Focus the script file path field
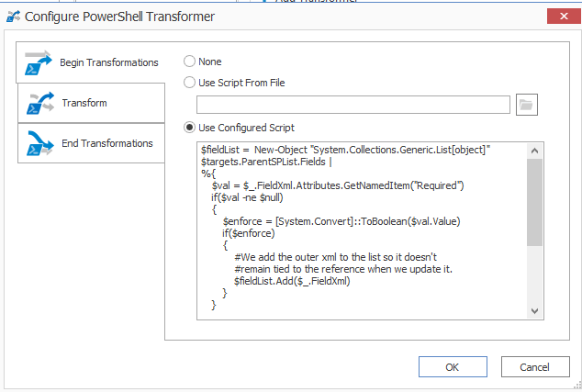This screenshot has width=582, height=392. coord(353,105)
